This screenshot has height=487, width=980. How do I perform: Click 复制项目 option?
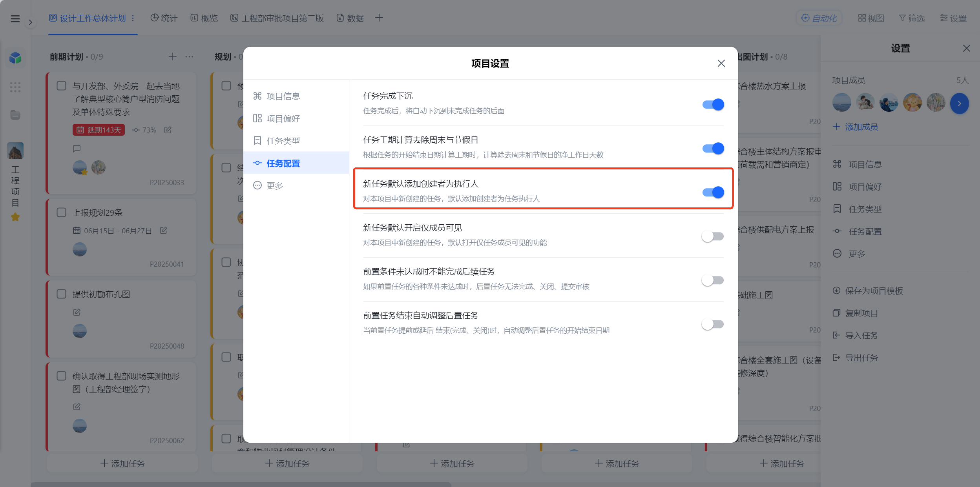pyautogui.click(x=855, y=313)
